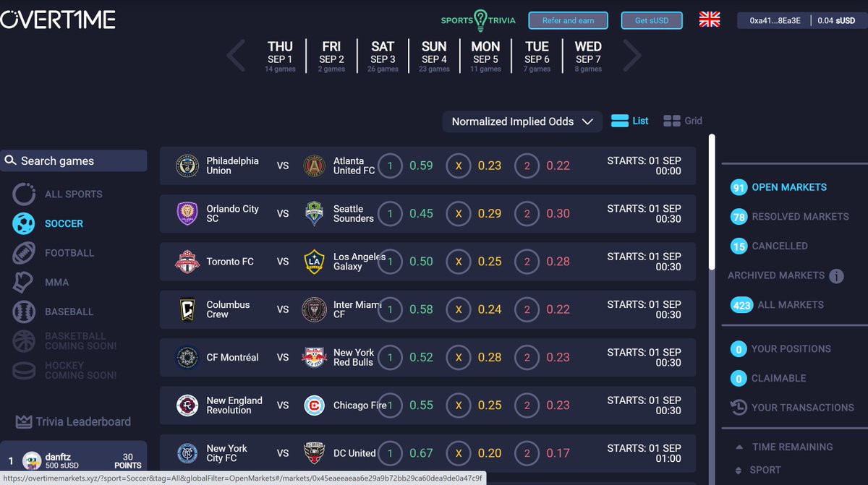Image resolution: width=868 pixels, height=485 pixels.
Task: Select the MMA glove icon
Action: [24, 283]
